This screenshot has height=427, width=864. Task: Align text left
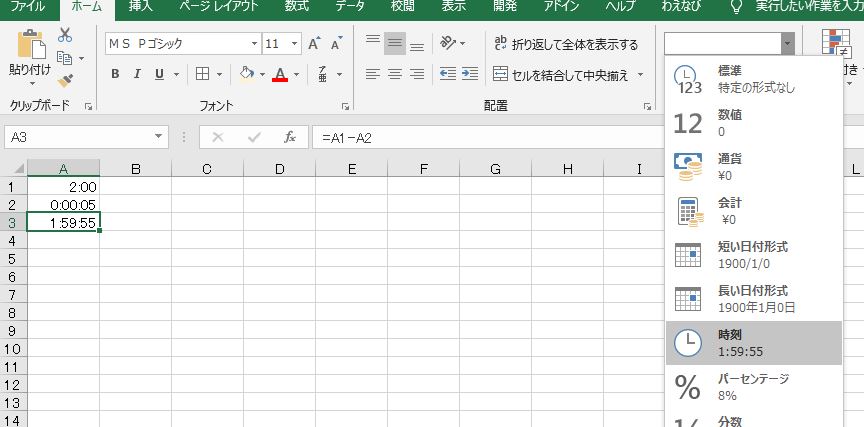coord(373,74)
